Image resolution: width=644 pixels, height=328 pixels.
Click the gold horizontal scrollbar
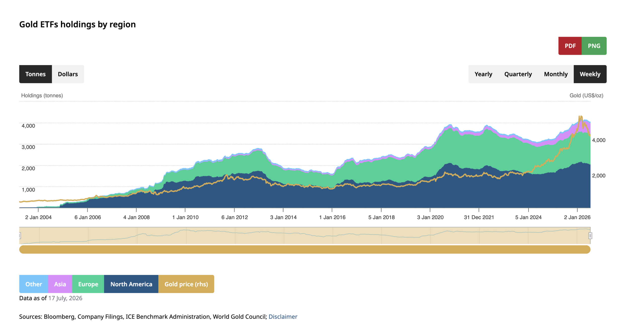[x=305, y=249]
